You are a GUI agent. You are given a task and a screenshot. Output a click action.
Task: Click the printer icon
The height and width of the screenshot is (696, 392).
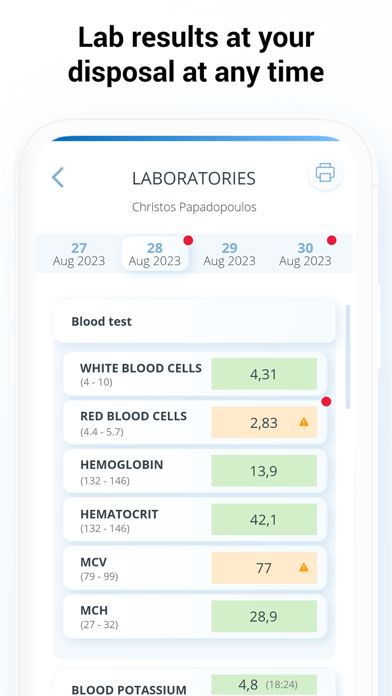coord(325,173)
